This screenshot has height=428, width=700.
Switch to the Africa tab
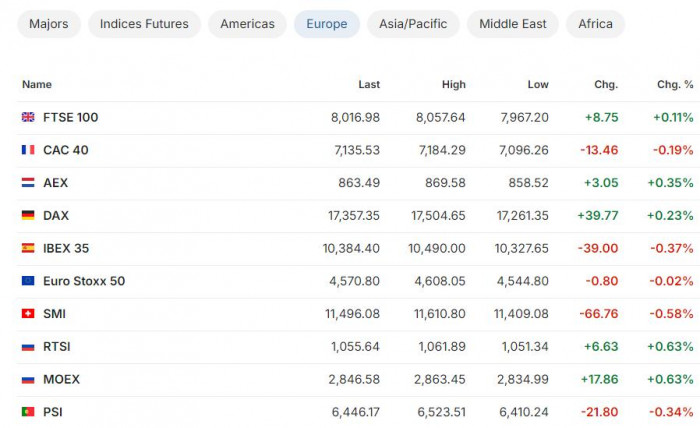tap(595, 24)
